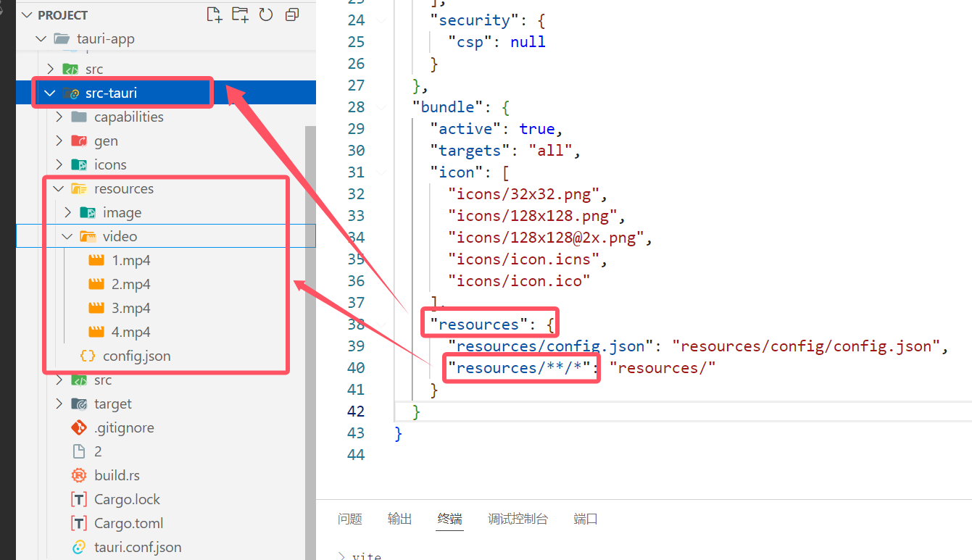
Task: Click the JSON braces icon beside config.json
Action: (x=88, y=356)
